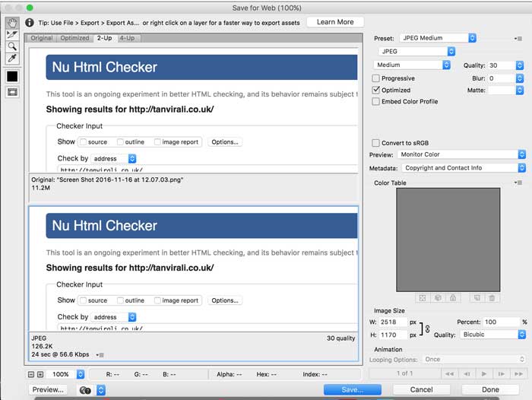
Task: Click the Percent input field
Action: (x=501, y=322)
